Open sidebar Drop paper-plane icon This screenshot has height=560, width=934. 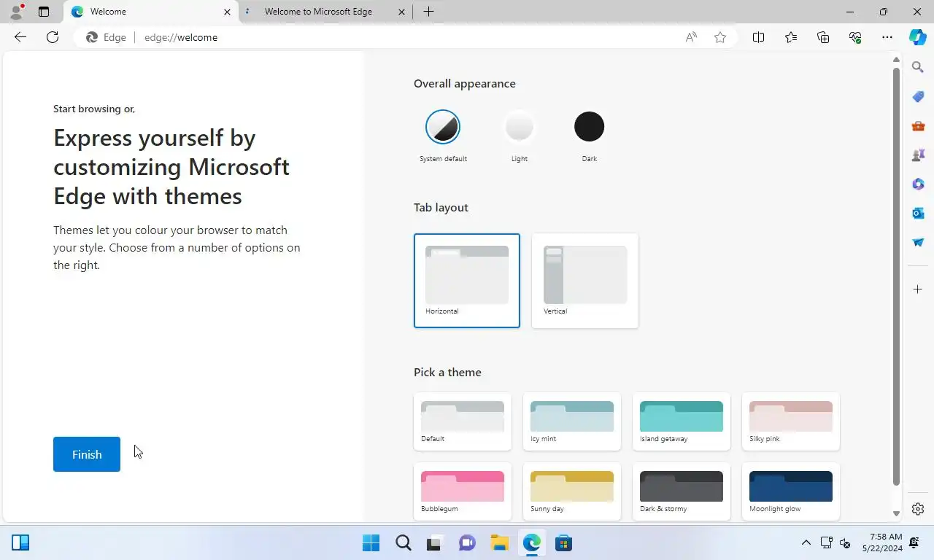918,242
